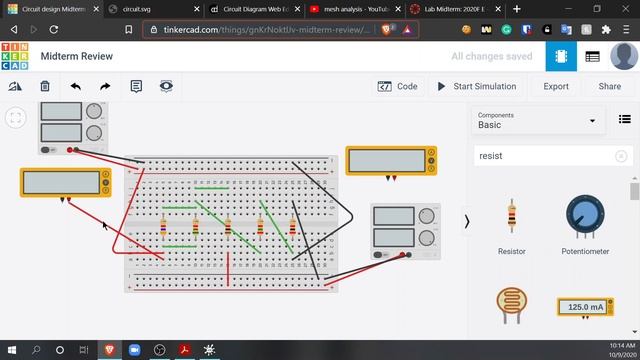Start Simulation

(x=476, y=86)
